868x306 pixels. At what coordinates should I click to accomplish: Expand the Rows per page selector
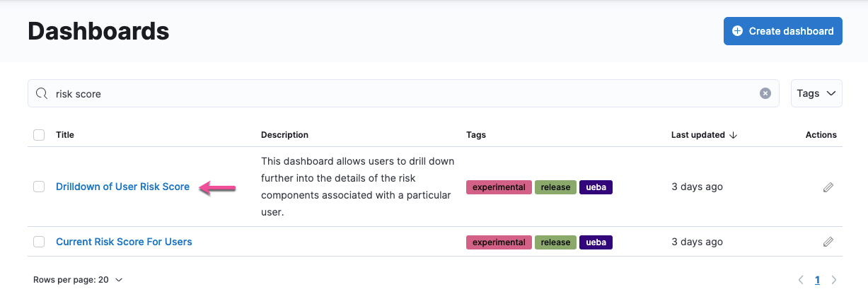[78, 280]
